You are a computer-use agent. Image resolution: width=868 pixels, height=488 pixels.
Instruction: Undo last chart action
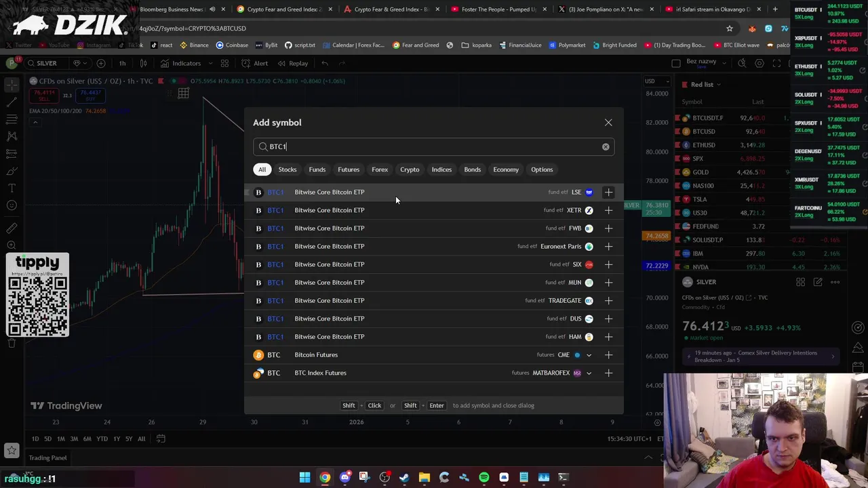click(325, 63)
